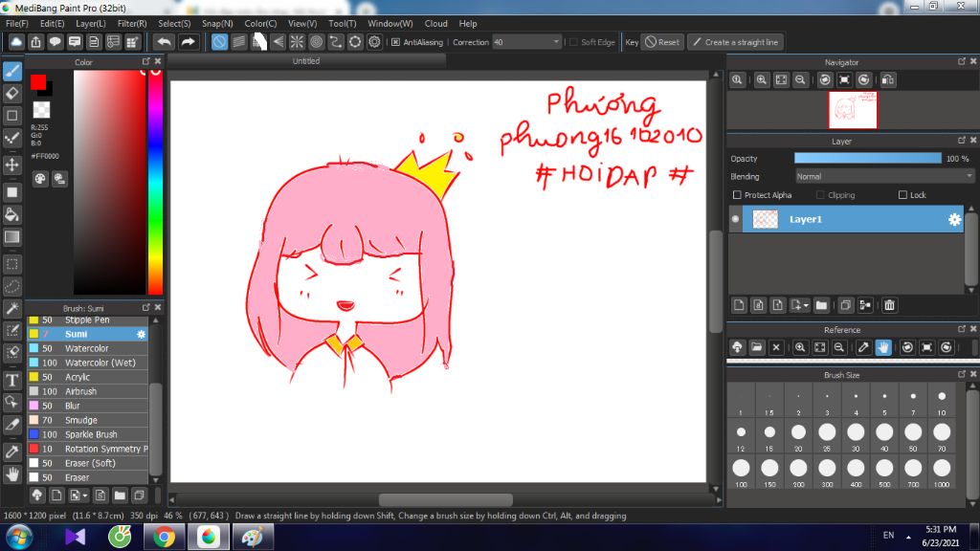The image size is (980, 551).
Task: Toggle AntiAliasing checkbox
Action: 395,42
